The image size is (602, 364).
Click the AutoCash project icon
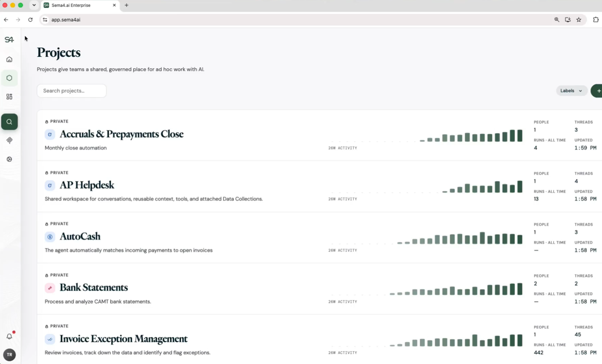[x=50, y=237]
